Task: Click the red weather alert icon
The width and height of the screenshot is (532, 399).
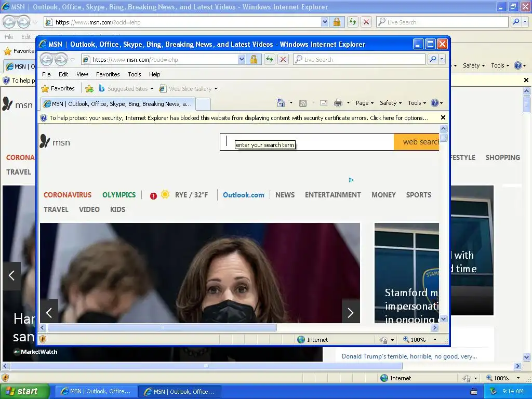Action: [153, 196]
